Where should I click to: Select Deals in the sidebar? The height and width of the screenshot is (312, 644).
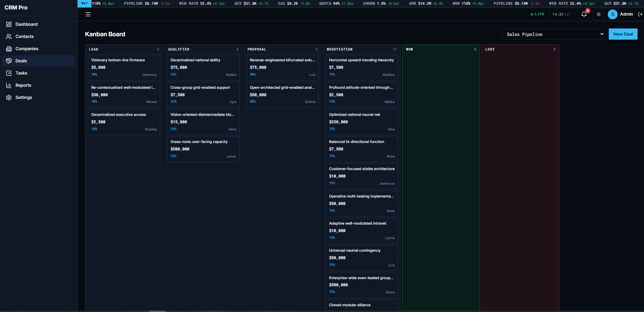[x=39, y=61]
